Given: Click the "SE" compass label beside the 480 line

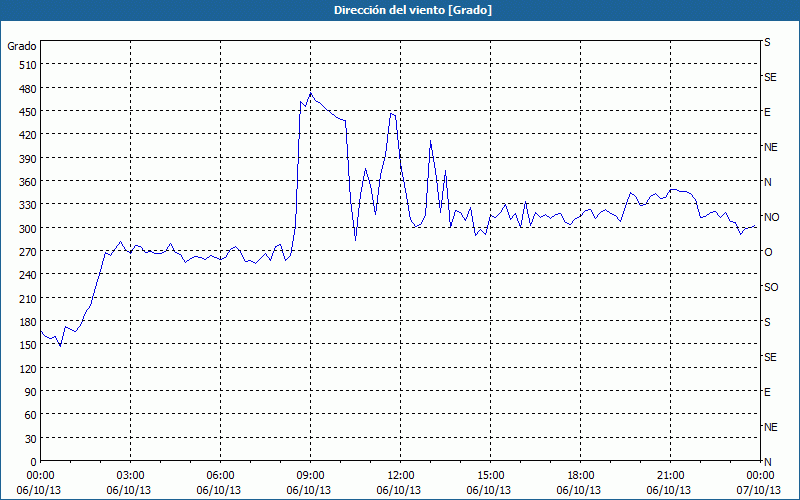Looking at the screenshot, I should point(770,77).
